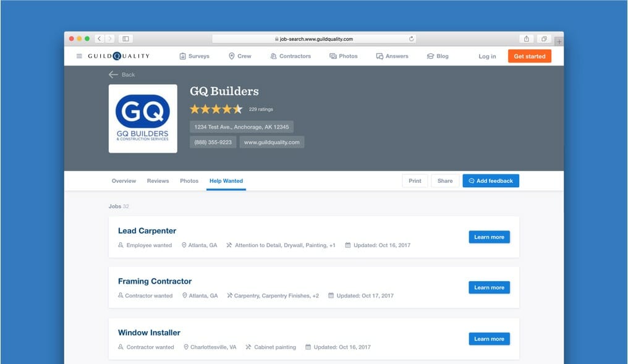Open Contractors in navigation
Viewport: 628px width, 364px height.
291,56
